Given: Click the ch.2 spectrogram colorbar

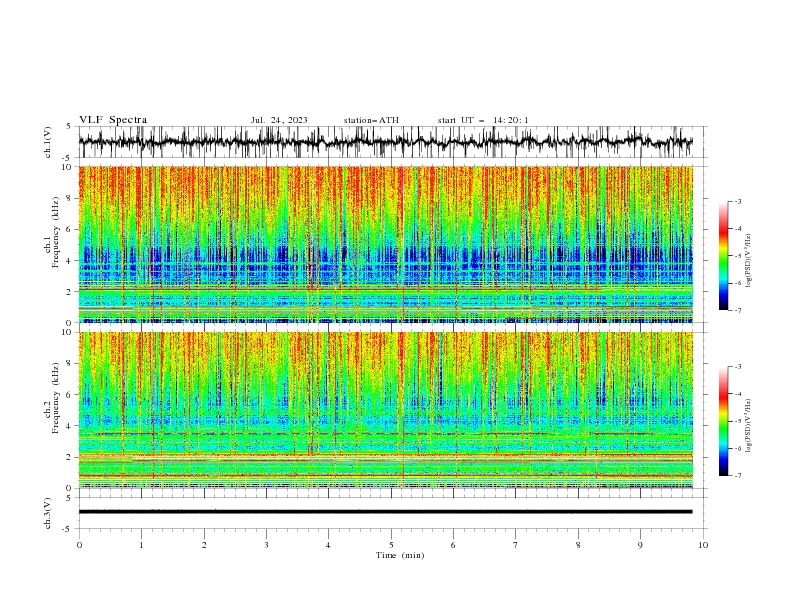Looking at the screenshot, I should [x=723, y=421].
